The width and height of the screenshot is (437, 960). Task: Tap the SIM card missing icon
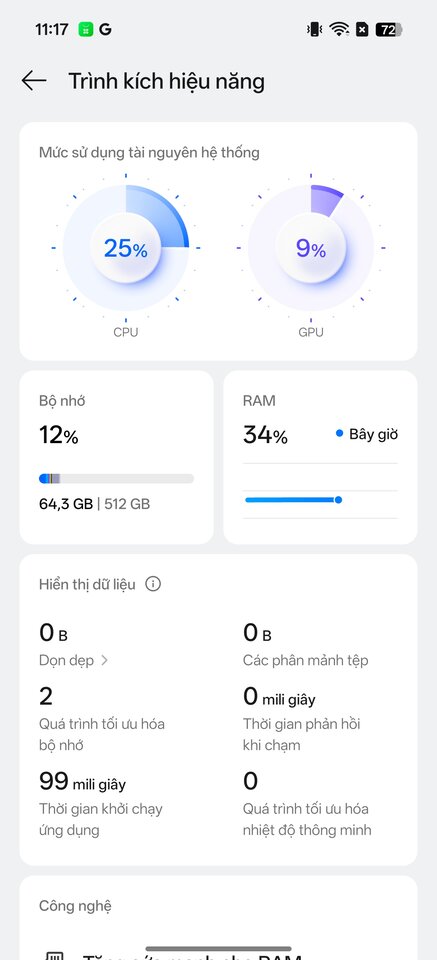tap(362, 29)
